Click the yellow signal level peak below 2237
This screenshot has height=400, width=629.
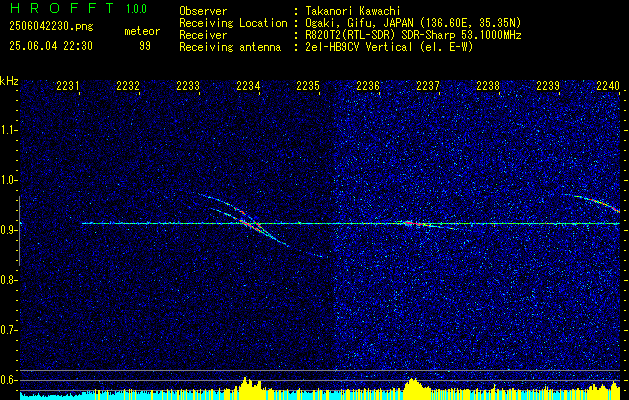[x=414, y=388]
